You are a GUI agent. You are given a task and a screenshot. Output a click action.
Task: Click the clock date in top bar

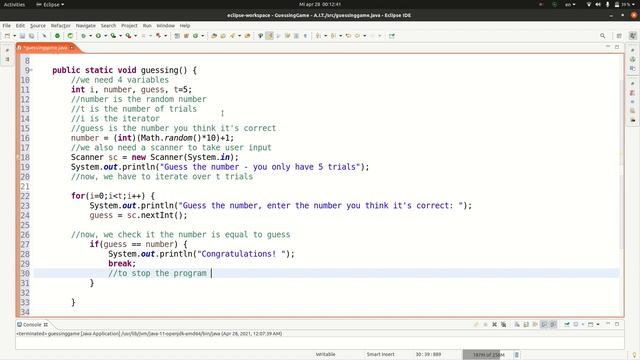(x=320, y=4)
